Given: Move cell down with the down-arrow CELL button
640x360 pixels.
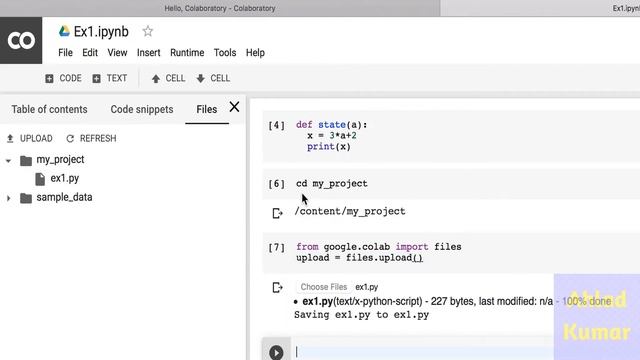Looking at the screenshot, I should coord(213,78).
